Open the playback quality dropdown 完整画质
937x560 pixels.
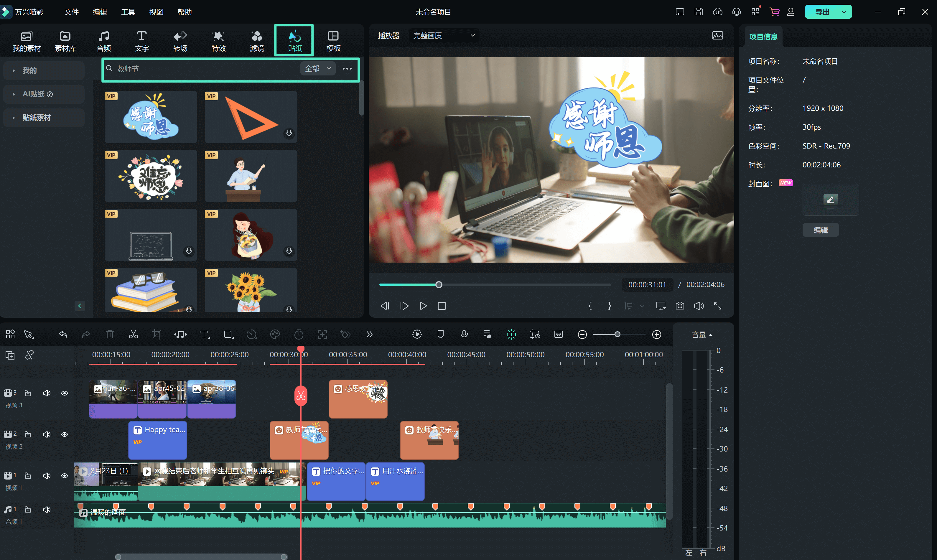pos(444,35)
